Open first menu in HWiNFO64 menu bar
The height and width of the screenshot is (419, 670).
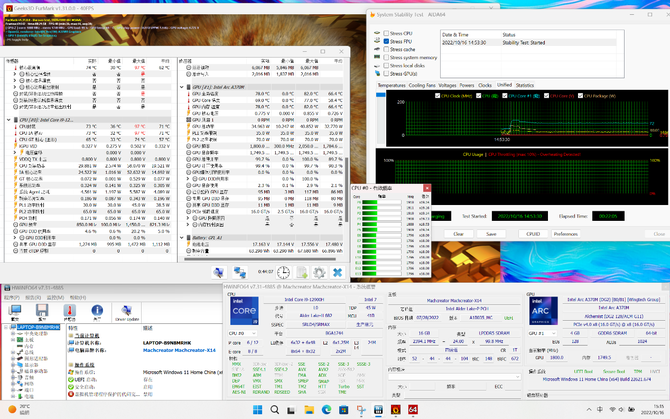click(12, 297)
